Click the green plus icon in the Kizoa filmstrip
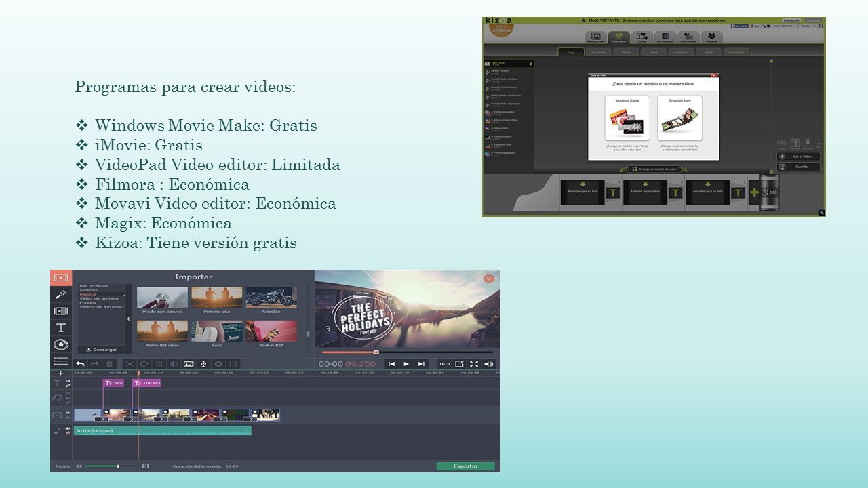Screen dimensions: 868x488 [x=754, y=192]
